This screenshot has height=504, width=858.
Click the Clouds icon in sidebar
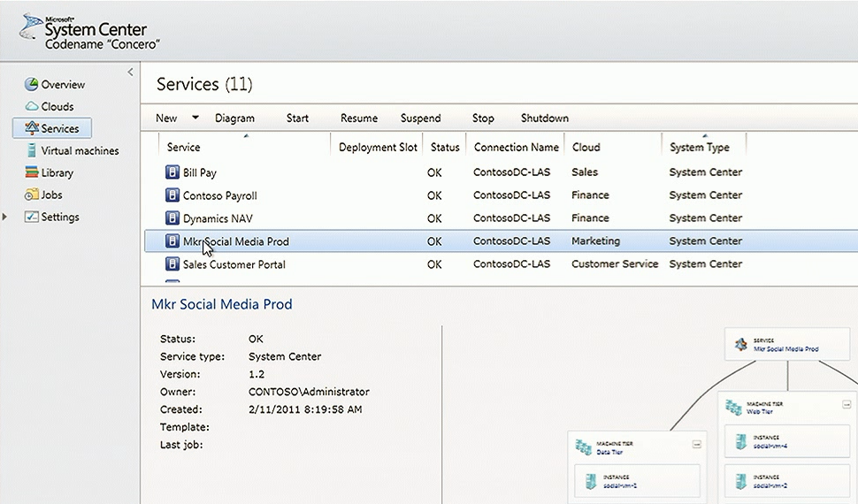[32, 106]
